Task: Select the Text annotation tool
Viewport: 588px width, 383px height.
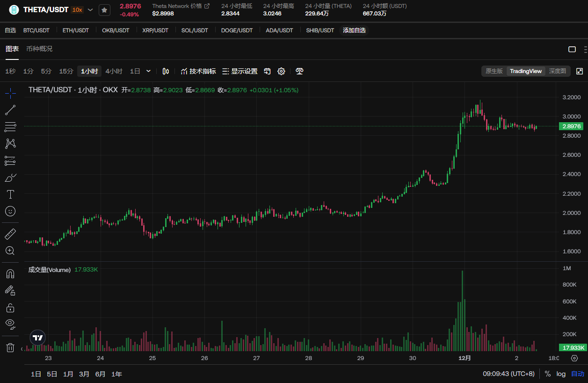Action: click(10, 194)
